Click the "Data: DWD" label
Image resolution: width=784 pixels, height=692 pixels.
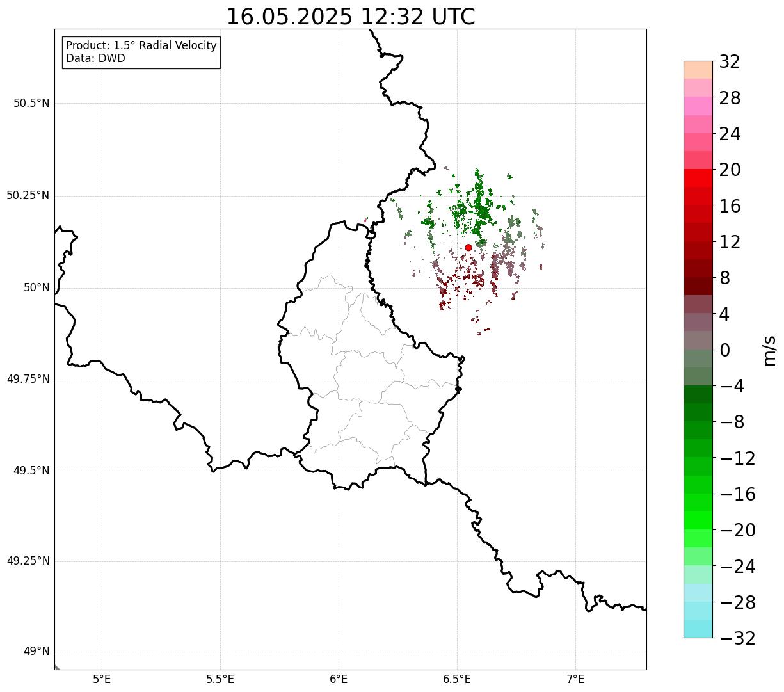[96, 58]
